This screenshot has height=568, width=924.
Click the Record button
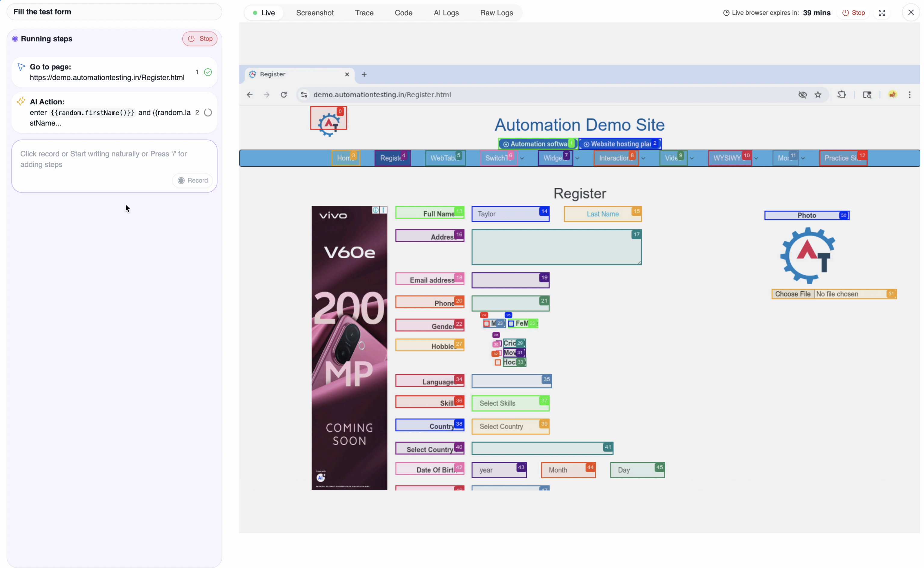(192, 180)
